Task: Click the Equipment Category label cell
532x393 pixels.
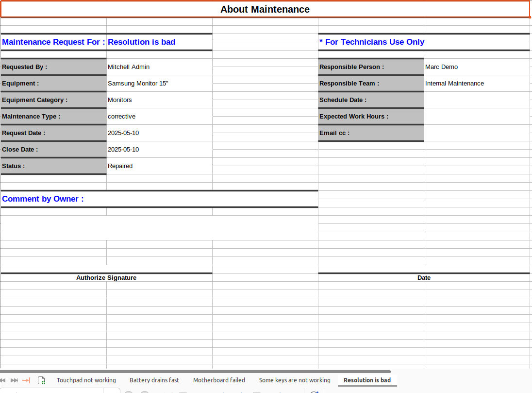Action: [53, 100]
